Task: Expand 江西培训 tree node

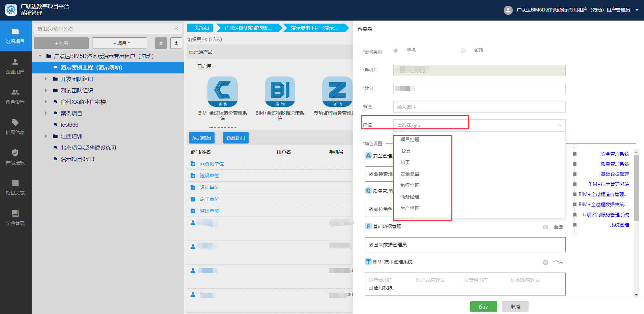Action: click(46, 136)
